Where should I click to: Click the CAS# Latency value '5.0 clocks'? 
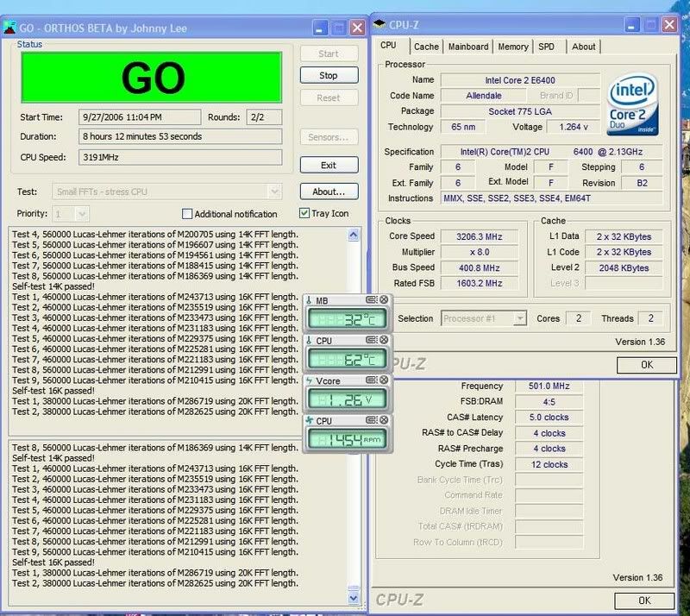coord(549,418)
